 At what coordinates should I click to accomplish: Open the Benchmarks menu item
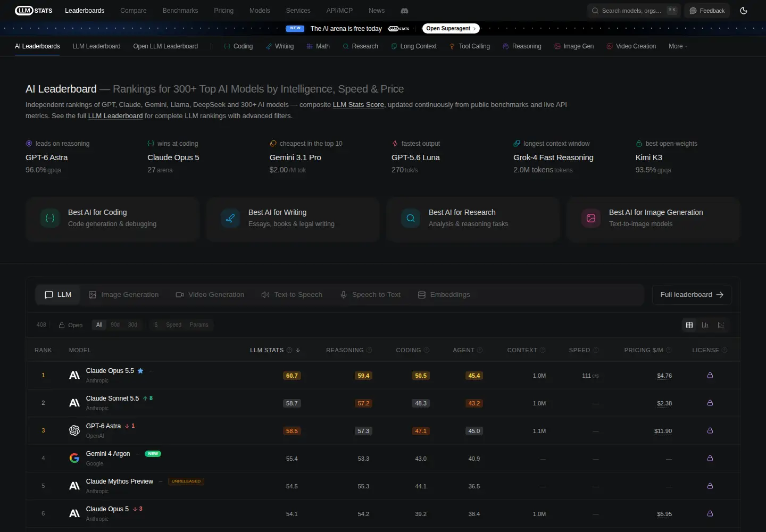click(180, 11)
